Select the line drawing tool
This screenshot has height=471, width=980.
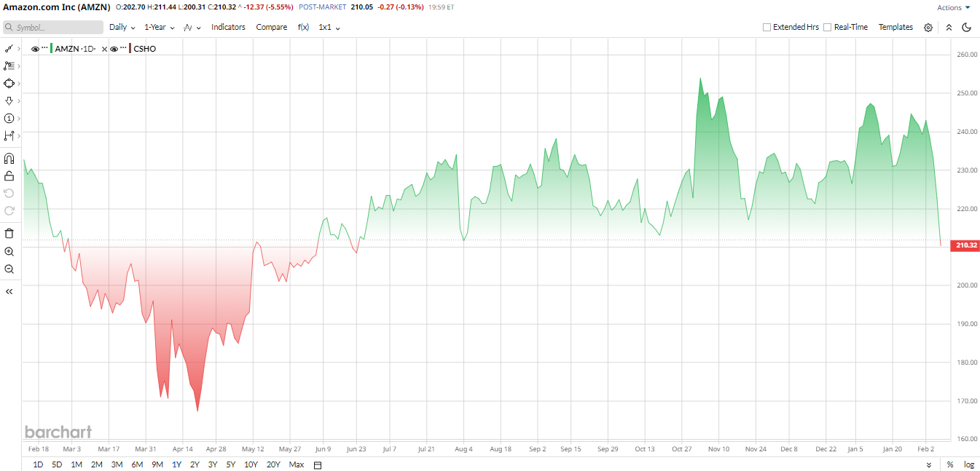pyautogui.click(x=9, y=48)
